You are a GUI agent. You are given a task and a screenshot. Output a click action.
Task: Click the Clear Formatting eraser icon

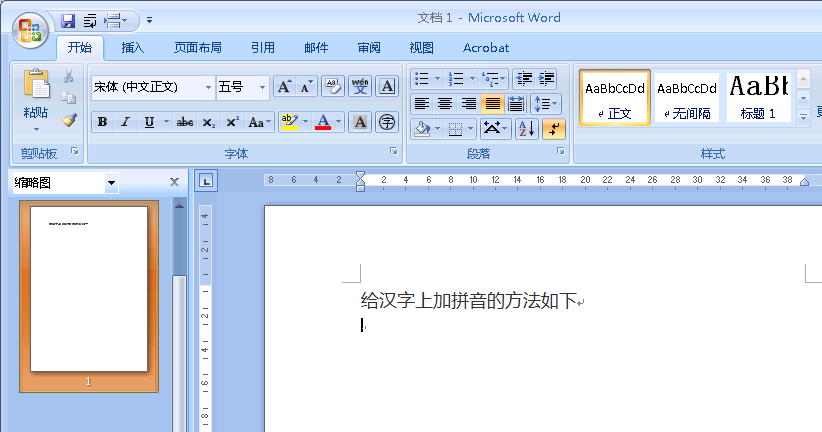click(333, 87)
